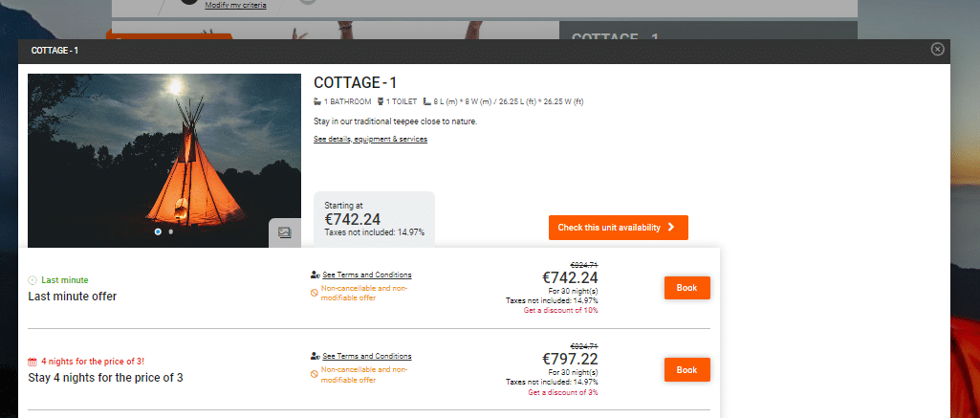The width and height of the screenshot is (980, 418).
Task: Click the clock icon beside Last minute
Action: coord(33,280)
